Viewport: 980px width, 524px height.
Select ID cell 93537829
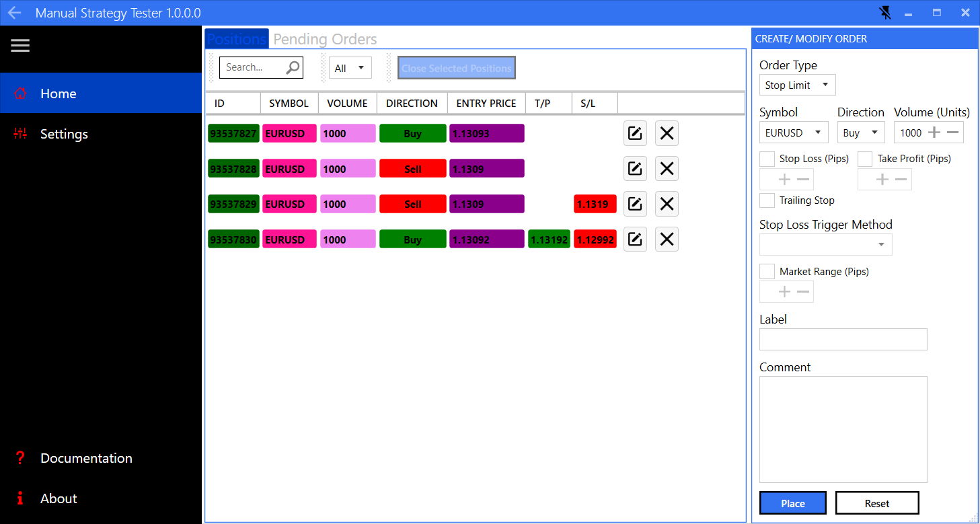[x=233, y=204]
